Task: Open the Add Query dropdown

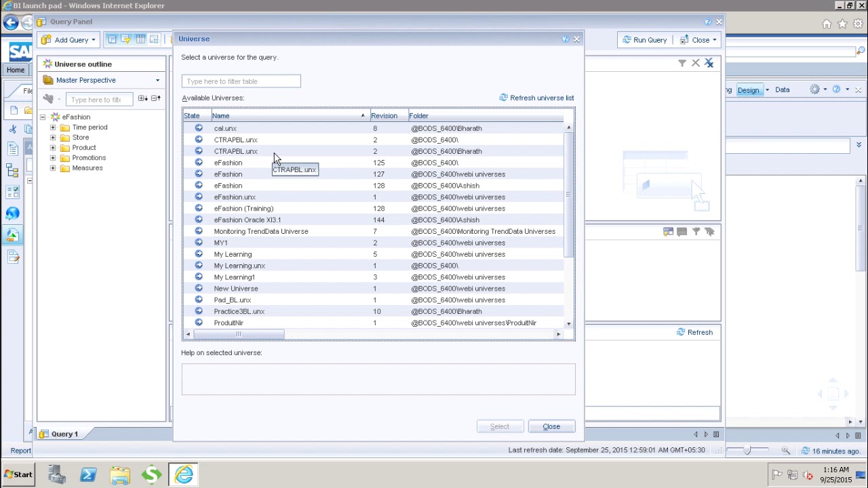Action: coord(93,40)
